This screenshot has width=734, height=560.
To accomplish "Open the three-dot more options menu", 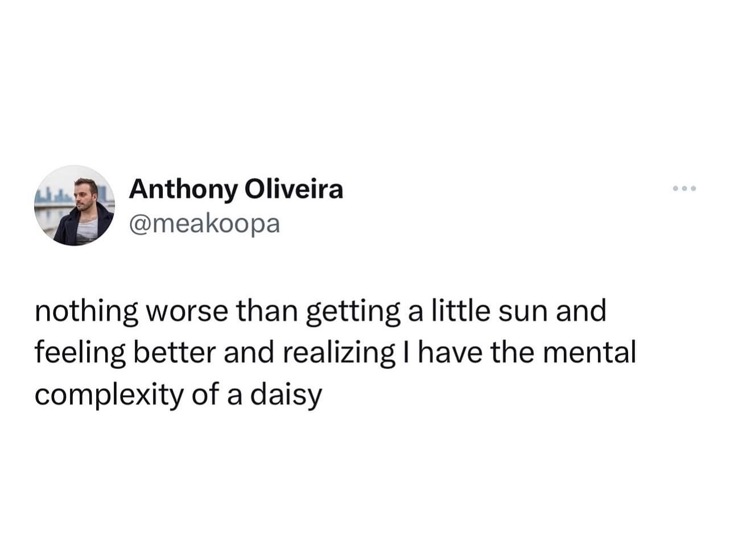I will [684, 188].
